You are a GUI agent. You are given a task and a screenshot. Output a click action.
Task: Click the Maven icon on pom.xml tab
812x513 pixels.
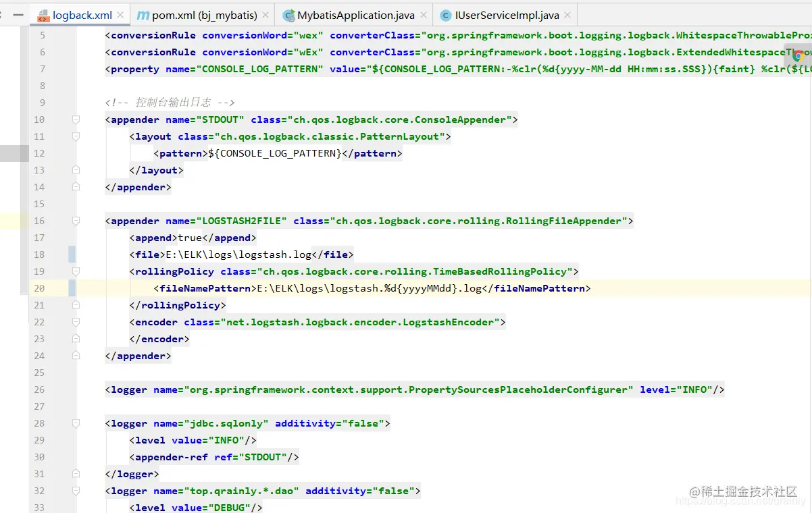click(143, 15)
